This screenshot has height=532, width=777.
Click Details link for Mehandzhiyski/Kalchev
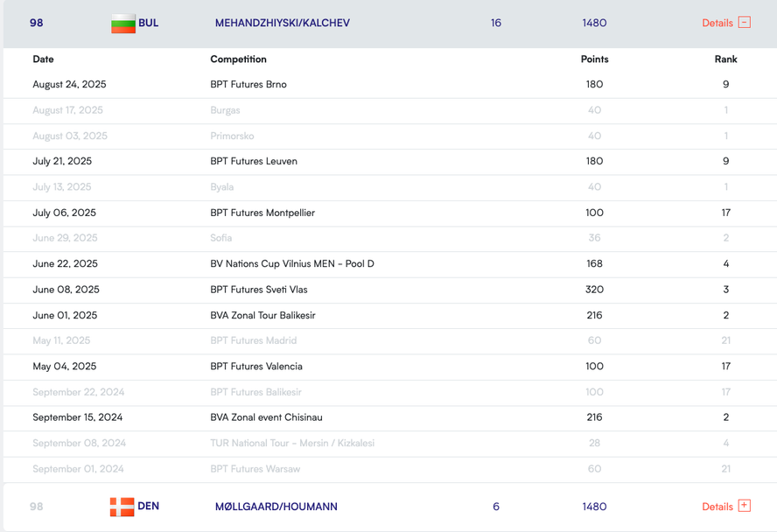point(717,23)
